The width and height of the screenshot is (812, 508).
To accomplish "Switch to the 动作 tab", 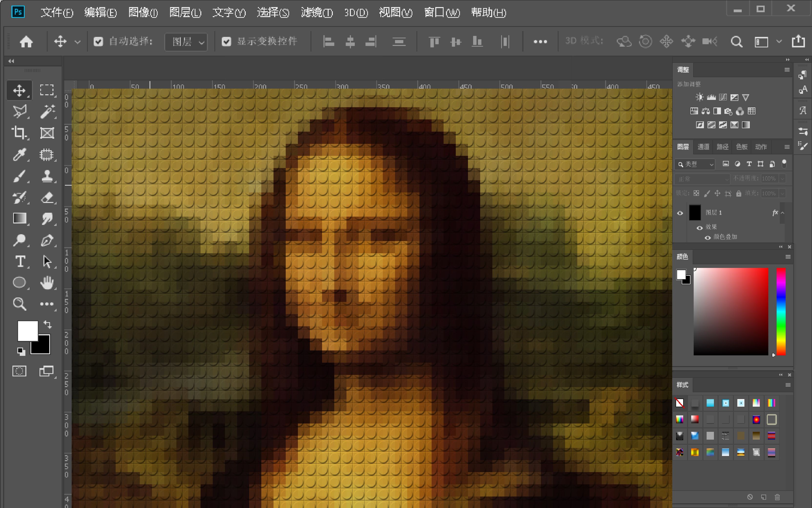I will pyautogui.click(x=761, y=147).
